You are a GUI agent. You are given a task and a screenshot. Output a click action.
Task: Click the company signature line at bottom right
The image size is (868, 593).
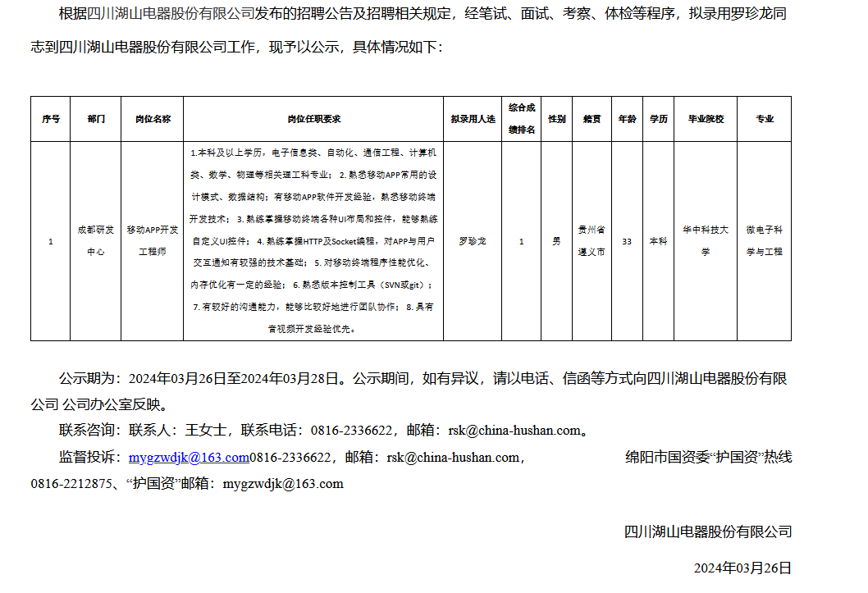tap(708, 531)
